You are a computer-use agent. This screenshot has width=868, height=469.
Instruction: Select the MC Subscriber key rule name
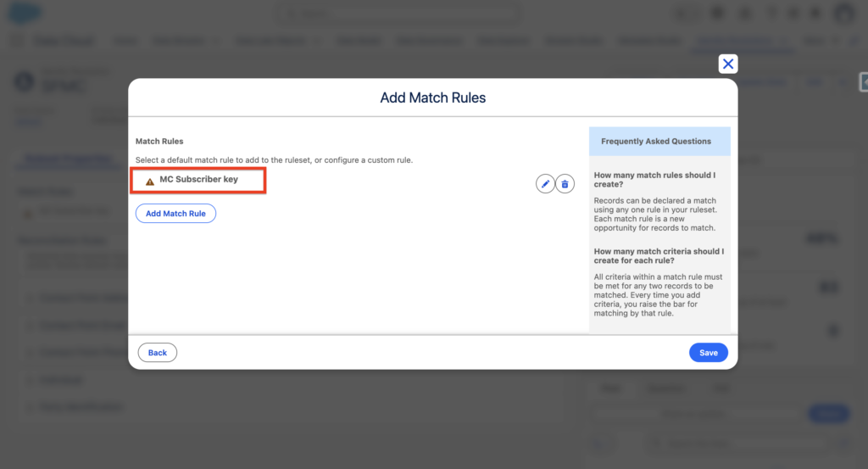click(198, 180)
